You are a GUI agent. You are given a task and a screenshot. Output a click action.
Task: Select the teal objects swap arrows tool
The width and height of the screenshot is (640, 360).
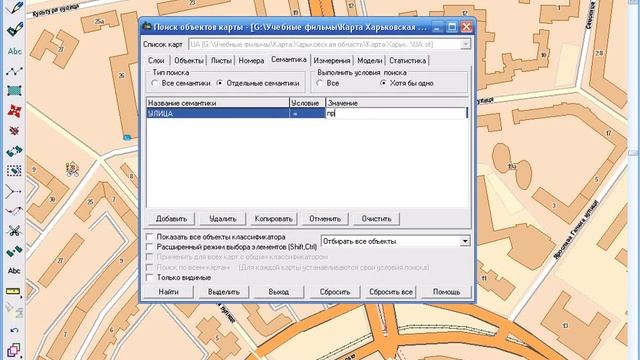14,151
